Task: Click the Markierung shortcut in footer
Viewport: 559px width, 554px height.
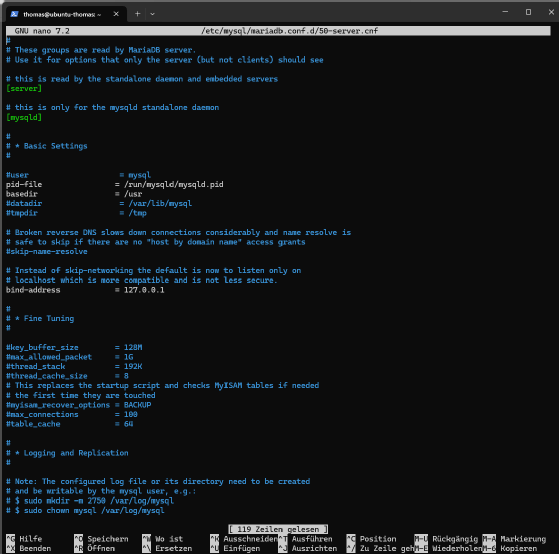Action: 514,539
